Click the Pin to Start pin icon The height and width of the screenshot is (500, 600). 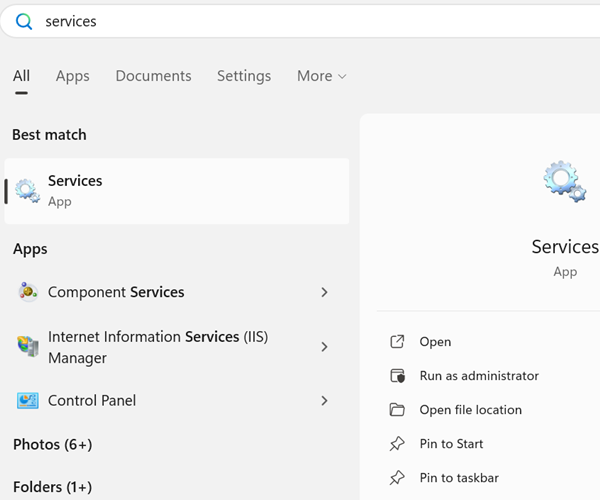click(397, 444)
